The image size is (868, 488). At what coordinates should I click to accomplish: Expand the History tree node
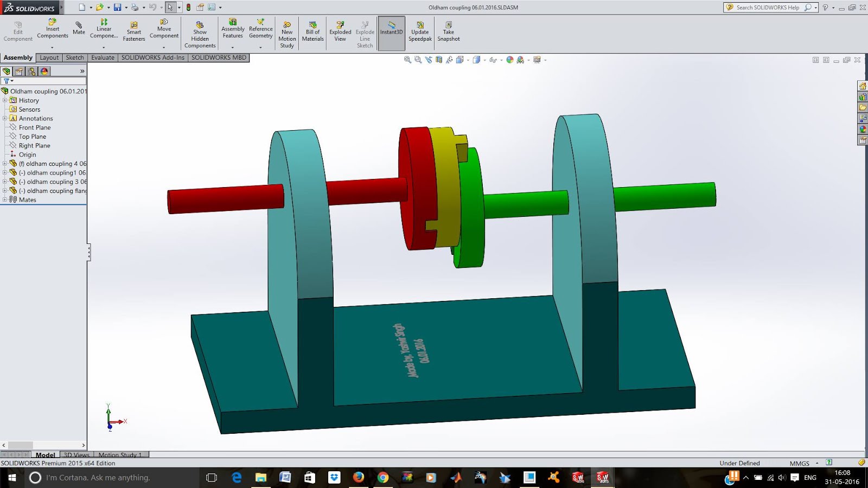(5, 100)
